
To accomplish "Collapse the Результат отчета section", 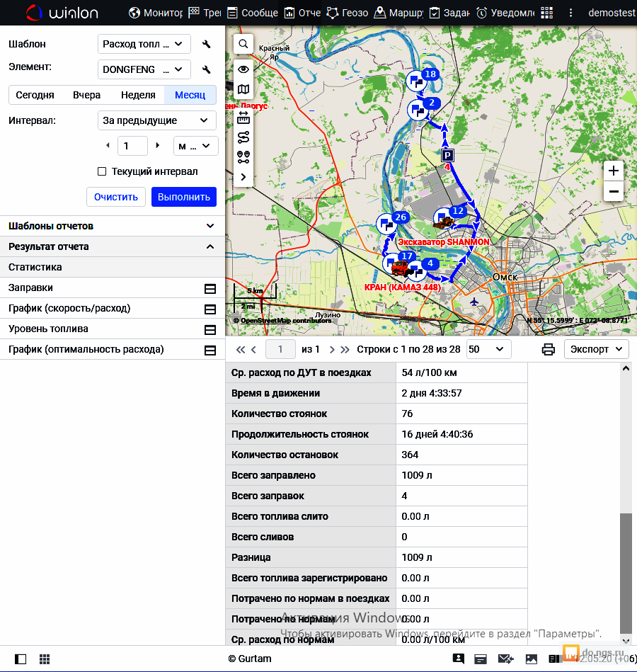I will 210,246.
